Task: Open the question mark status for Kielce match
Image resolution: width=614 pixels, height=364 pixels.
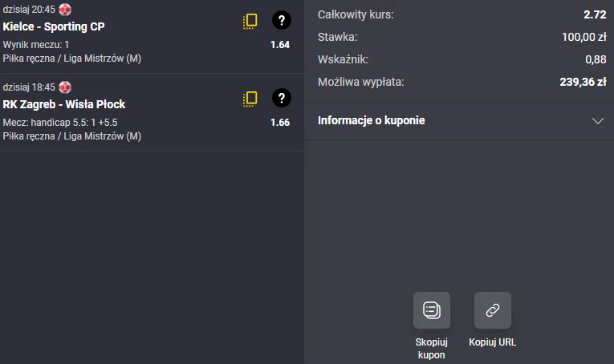Action: tap(281, 21)
